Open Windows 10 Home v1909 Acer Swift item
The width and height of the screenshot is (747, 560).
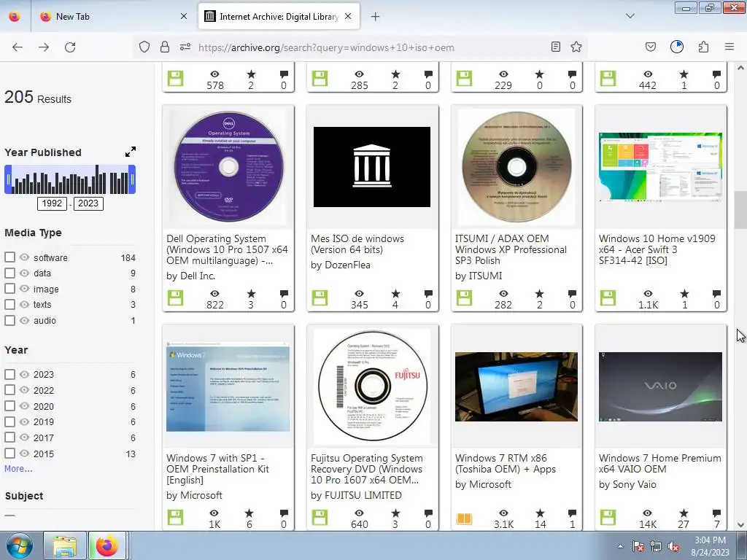657,249
